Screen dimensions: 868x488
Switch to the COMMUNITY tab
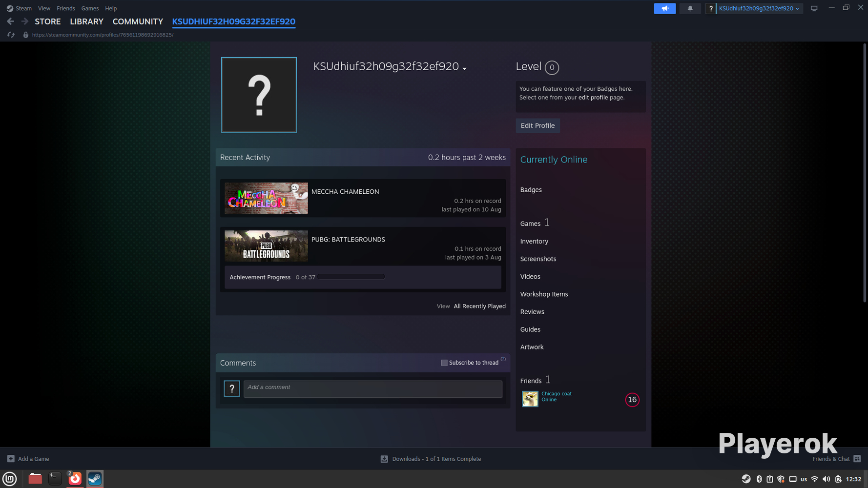click(x=138, y=21)
